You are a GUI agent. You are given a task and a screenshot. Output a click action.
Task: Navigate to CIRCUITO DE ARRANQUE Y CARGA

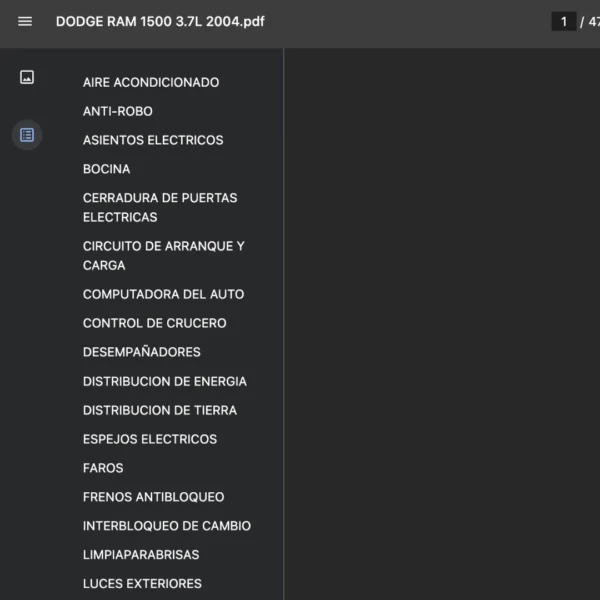coord(164,255)
